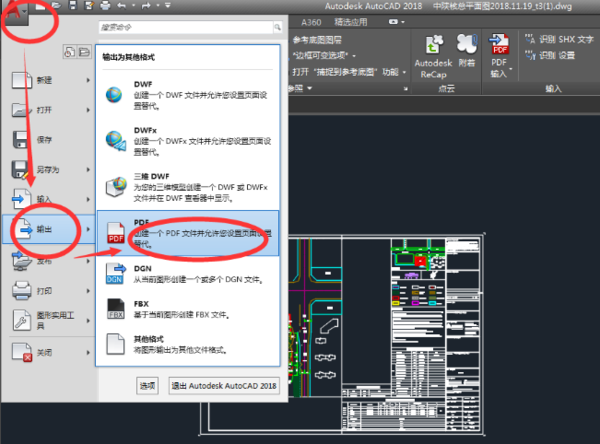Click the Plot printer quick access icon
This screenshot has width=600, height=444.
(x=105, y=5)
